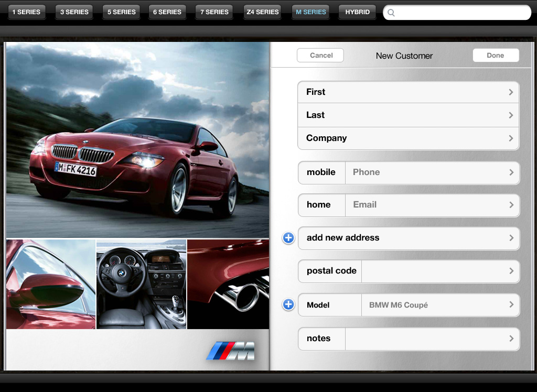Image resolution: width=537 pixels, height=392 pixels.
Task: Click the Phone number field
Action: point(432,172)
